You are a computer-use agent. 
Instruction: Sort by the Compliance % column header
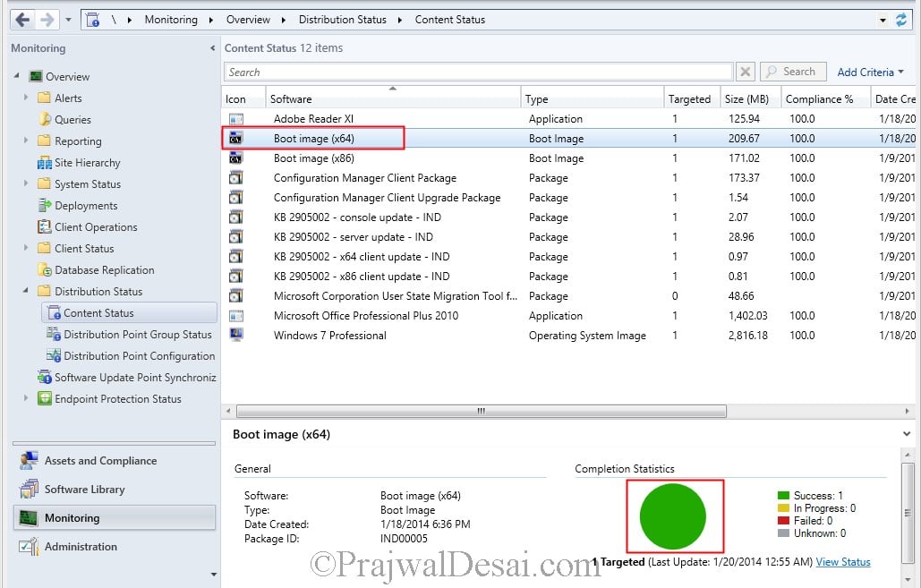[x=826, y=98]
